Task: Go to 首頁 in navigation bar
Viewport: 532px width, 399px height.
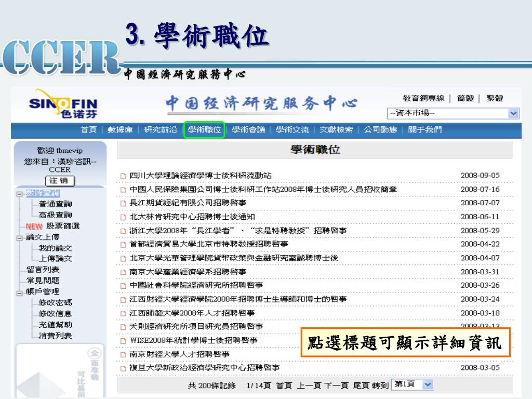Action: click(88, 129)
